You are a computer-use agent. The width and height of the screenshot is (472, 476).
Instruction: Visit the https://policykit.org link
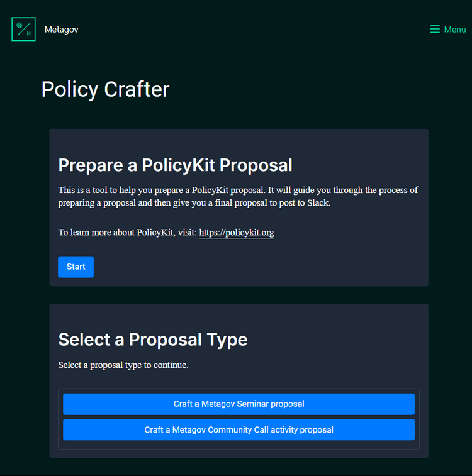pyautogui.click(x=237, y=233)
